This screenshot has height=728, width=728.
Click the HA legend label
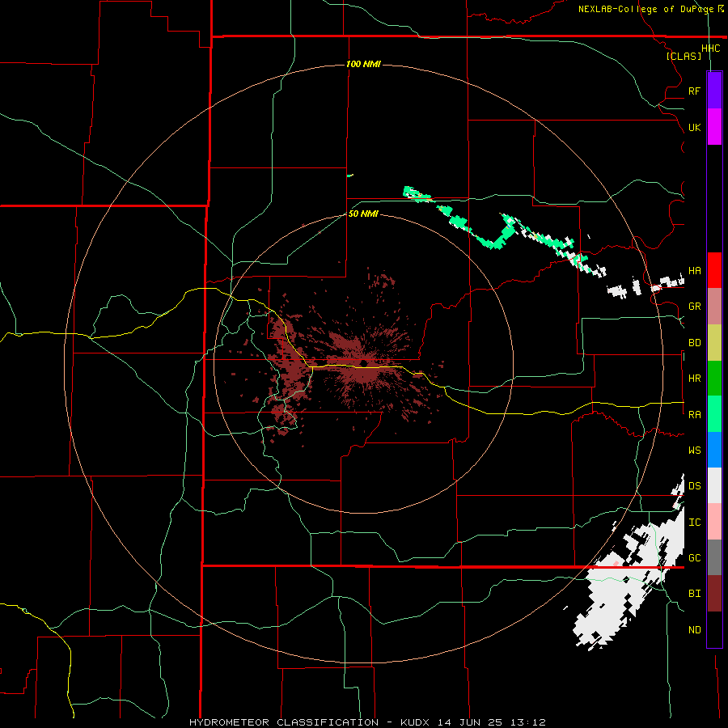pos(694,271)
